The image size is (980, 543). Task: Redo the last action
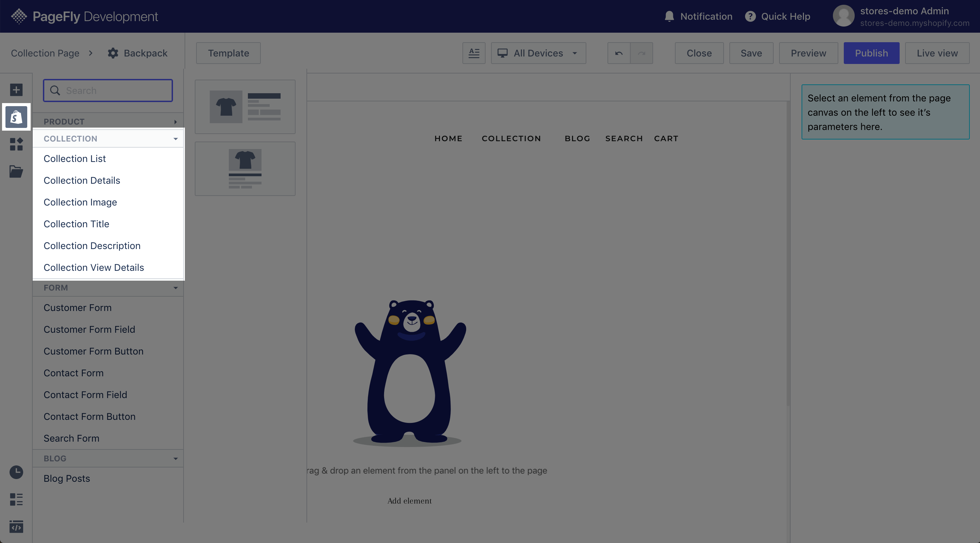642,53
